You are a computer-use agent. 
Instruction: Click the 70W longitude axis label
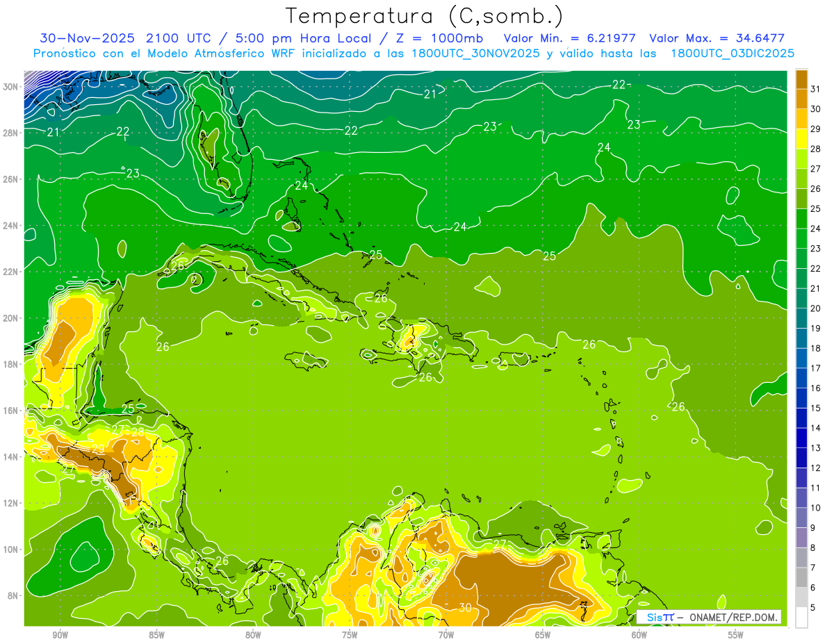pos(446,635)
